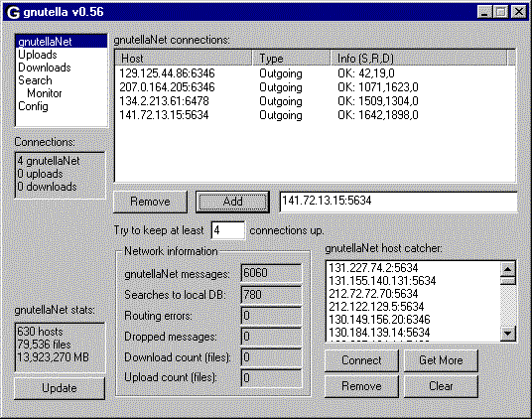Viewport: 532px width, 419px height.
Task: Click the Add button
Action: [232, 202]
